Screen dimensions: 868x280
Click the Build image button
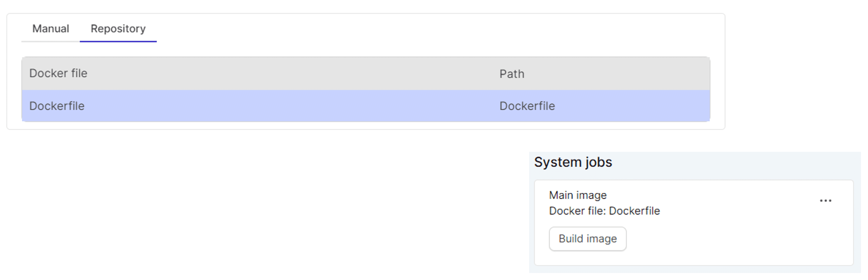click(587, 239)
